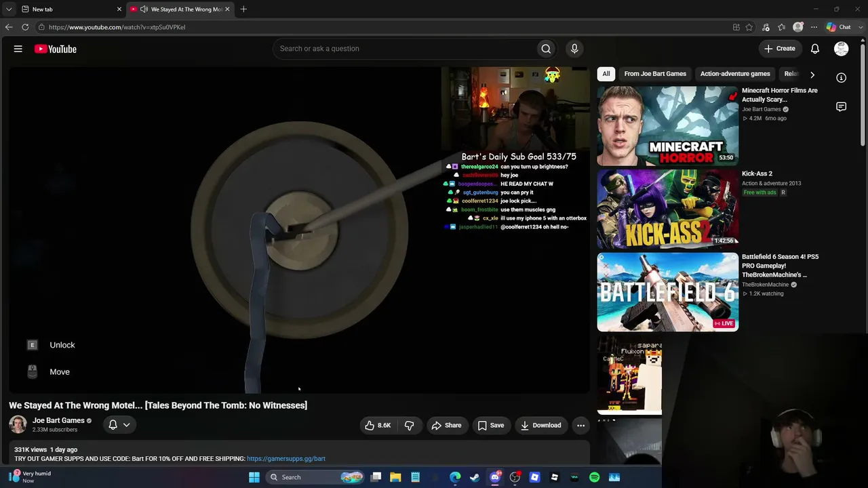This screenshot has width=868, height=488.
Task: Open the Joe Bart Games channel name
Action: coord(58,421)
